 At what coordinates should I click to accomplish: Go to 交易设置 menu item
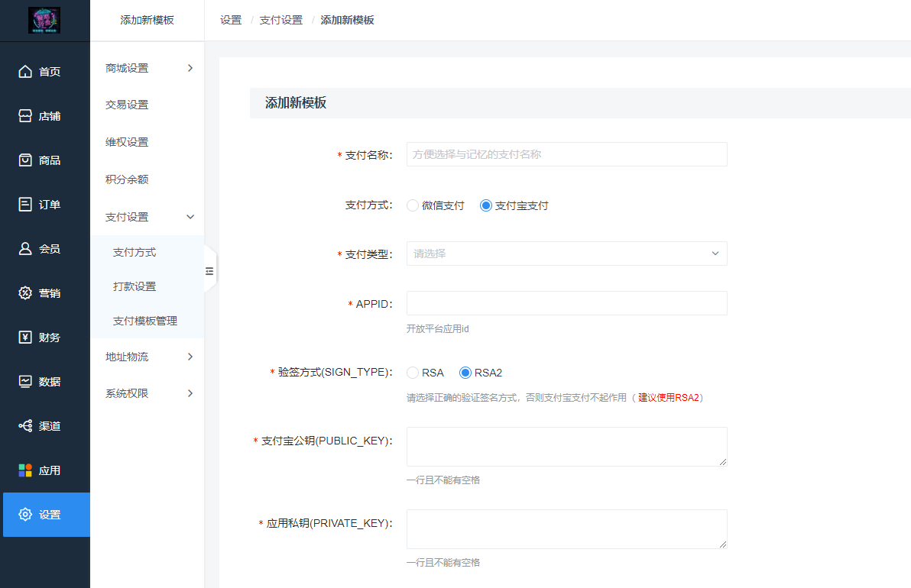[127, 105]
